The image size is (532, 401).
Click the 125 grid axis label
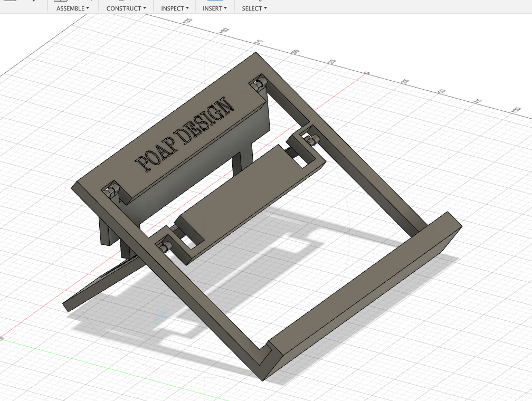point(188,21)
